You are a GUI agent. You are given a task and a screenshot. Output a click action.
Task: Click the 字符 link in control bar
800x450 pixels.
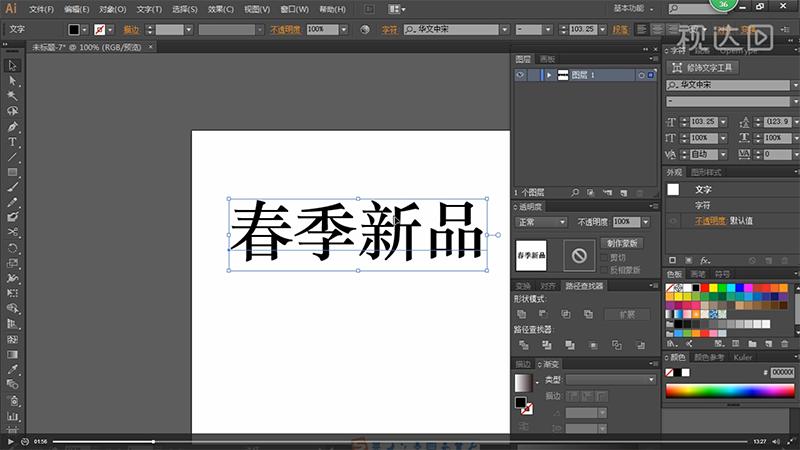(x=389, y=30)
